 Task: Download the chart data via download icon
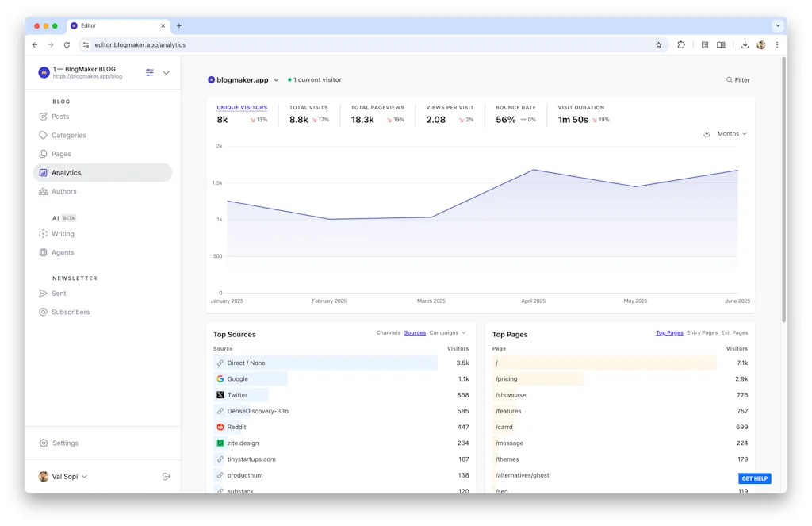(707, 134)
